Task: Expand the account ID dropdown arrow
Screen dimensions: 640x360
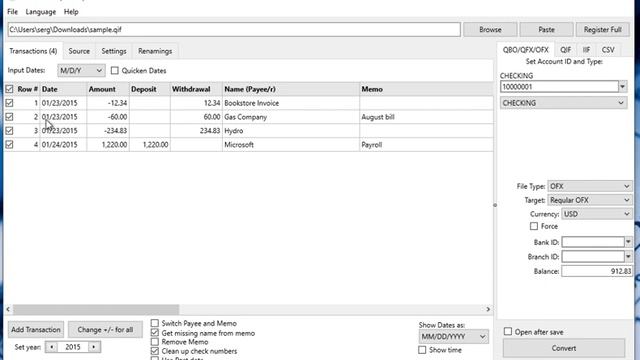Action: click(622, 87)
